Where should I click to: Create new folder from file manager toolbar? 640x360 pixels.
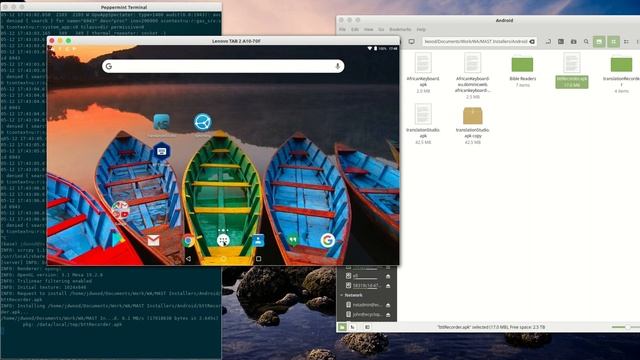click(x=573, y=42)
